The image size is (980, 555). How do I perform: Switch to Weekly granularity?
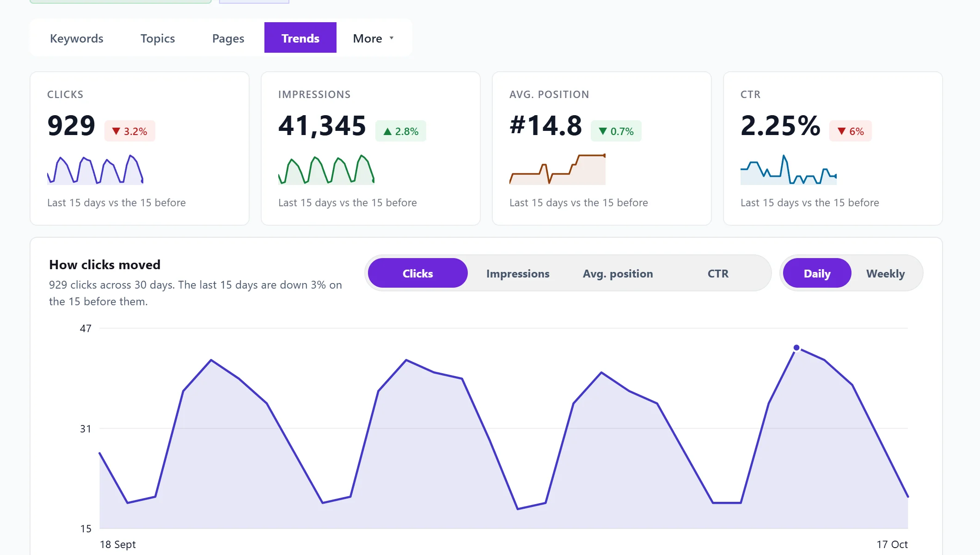coord(886,273)
